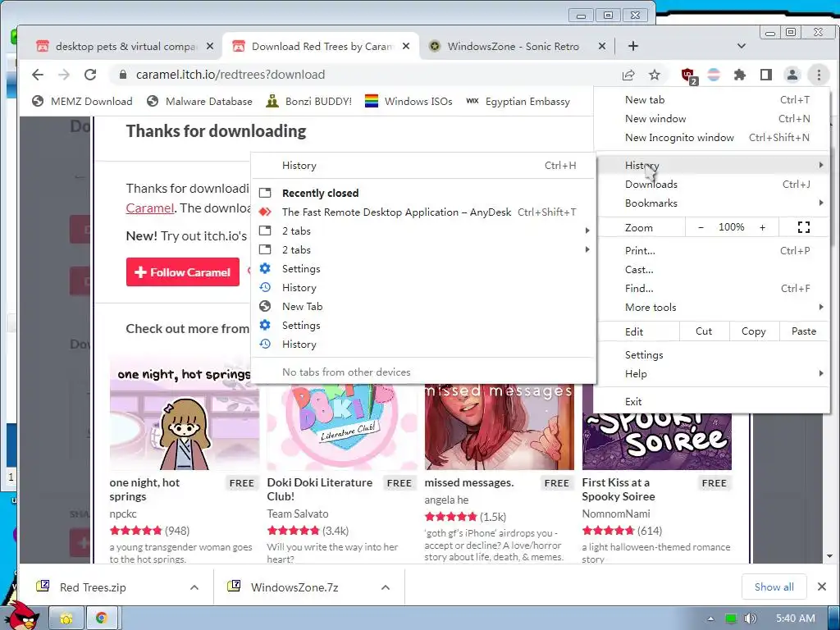Expand the tab search chevron
Viewport: 840px width, 630px height.
point(741,46)
